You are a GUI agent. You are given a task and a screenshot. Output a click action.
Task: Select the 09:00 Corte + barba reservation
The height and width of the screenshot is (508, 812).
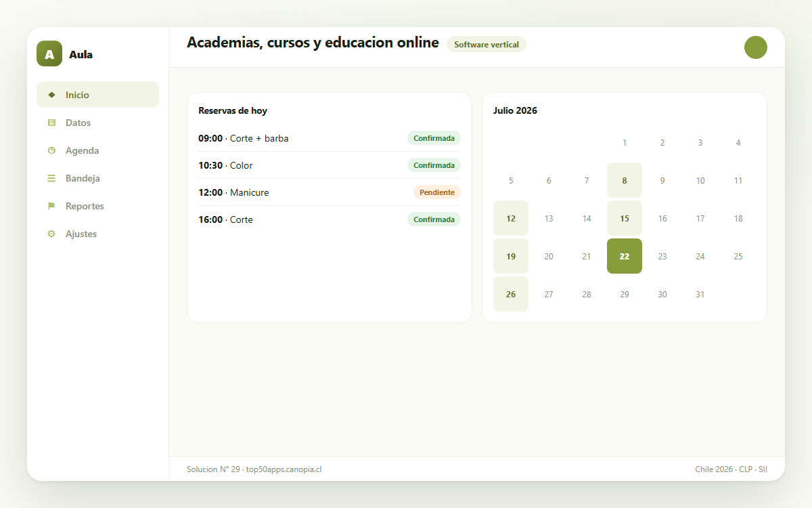click(330, 138)
